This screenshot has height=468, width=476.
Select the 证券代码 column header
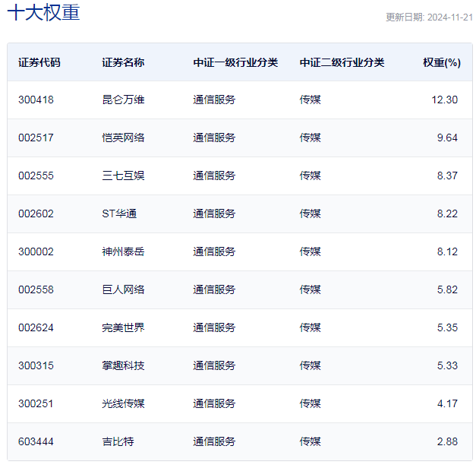point(39,62)
